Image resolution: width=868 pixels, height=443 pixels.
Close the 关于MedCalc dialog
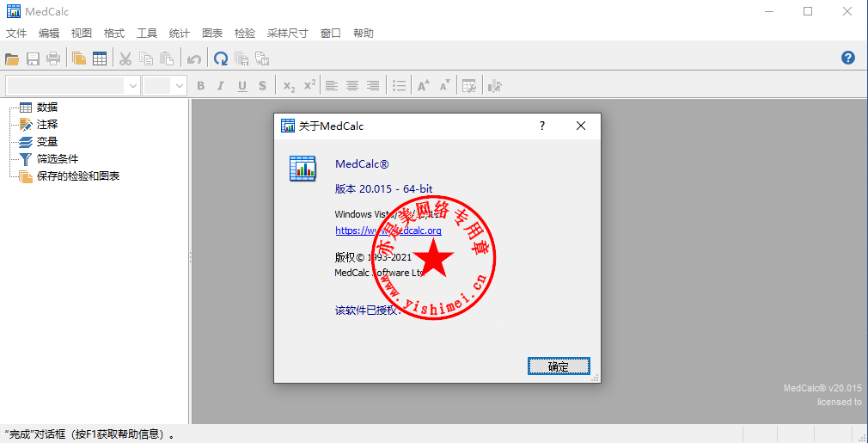pyautogui.click(x=581, y=126)
